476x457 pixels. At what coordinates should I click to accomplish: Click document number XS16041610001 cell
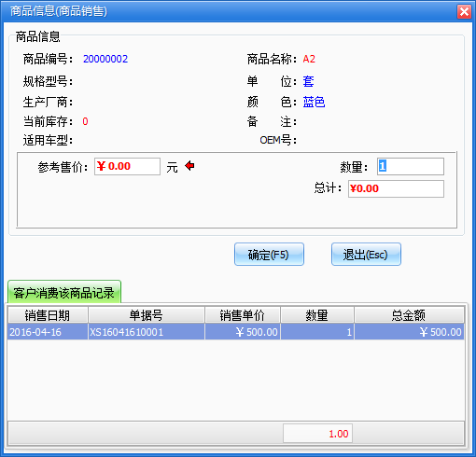[x=147, y=332]
